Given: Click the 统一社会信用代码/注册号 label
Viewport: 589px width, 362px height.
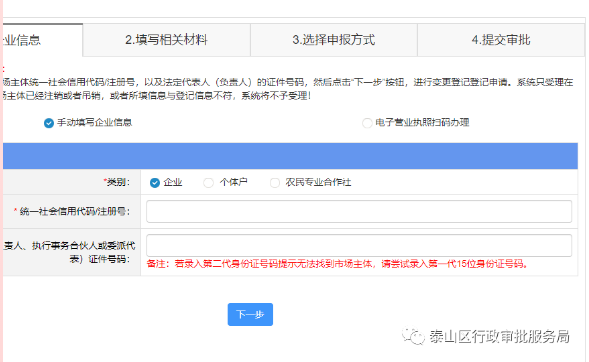Looking at the screenshot, I should pyautogui.click(x=72, y=211).
